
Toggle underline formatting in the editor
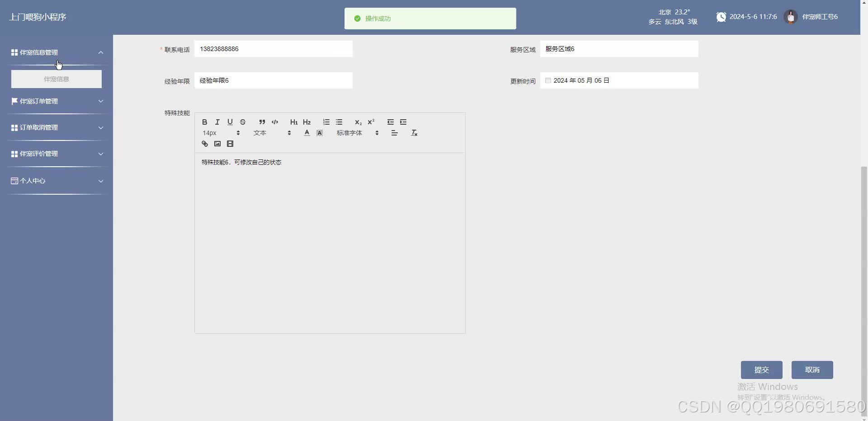pos(230,122)
